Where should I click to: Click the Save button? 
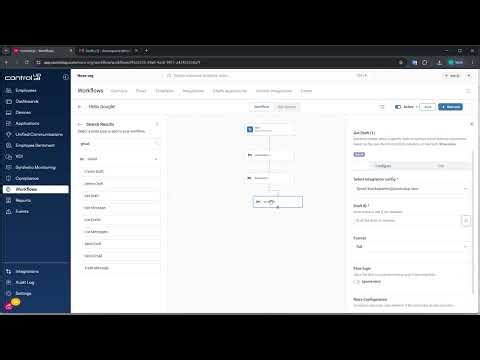(428, 107)
